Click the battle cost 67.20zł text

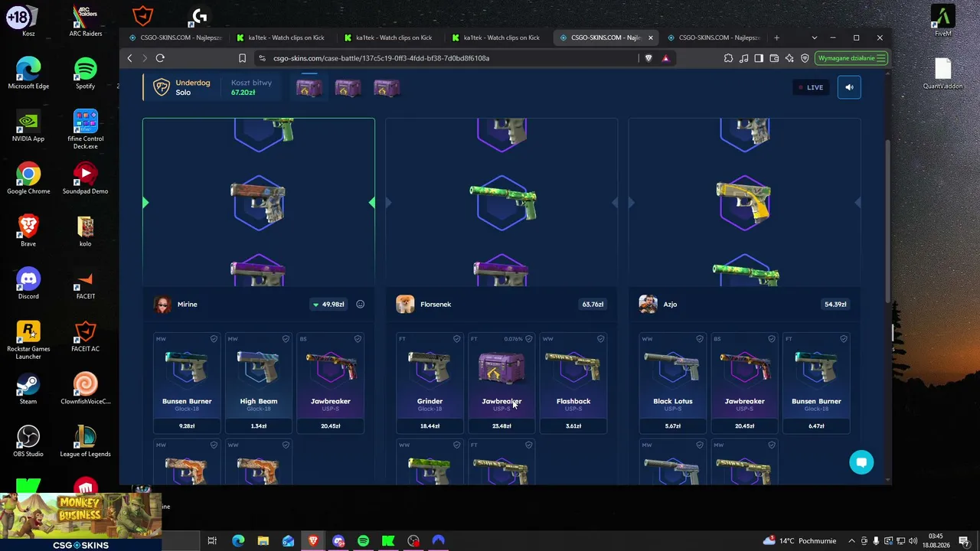(243, 93)
